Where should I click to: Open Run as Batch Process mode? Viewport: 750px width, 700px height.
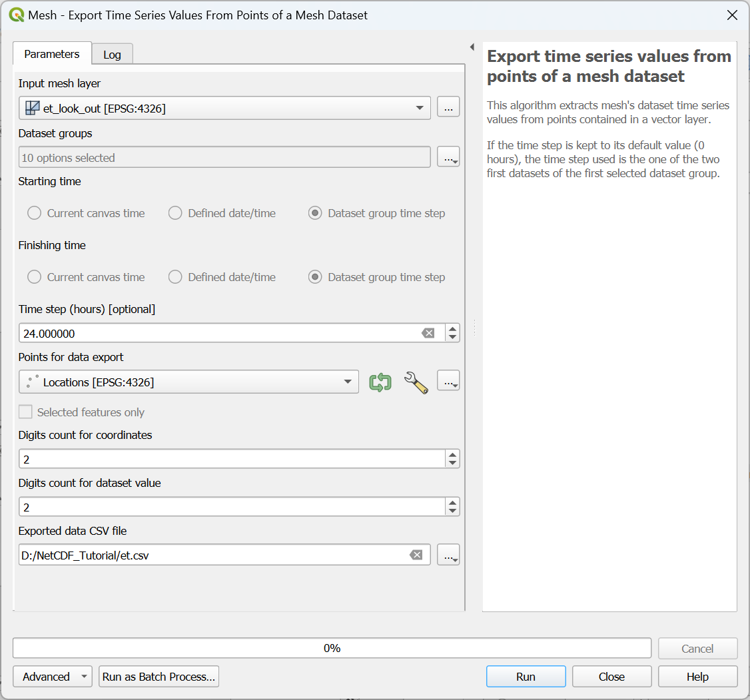pos(158,676)
